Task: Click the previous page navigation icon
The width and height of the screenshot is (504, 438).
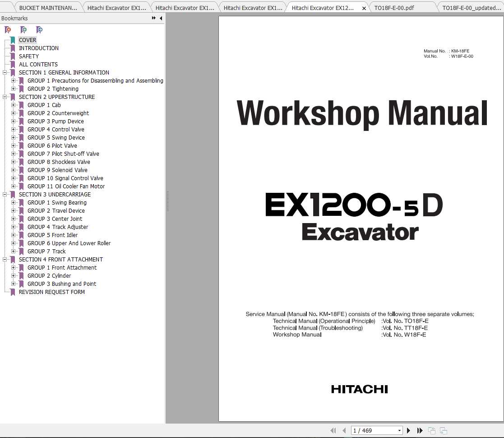Action: point(344,430)
